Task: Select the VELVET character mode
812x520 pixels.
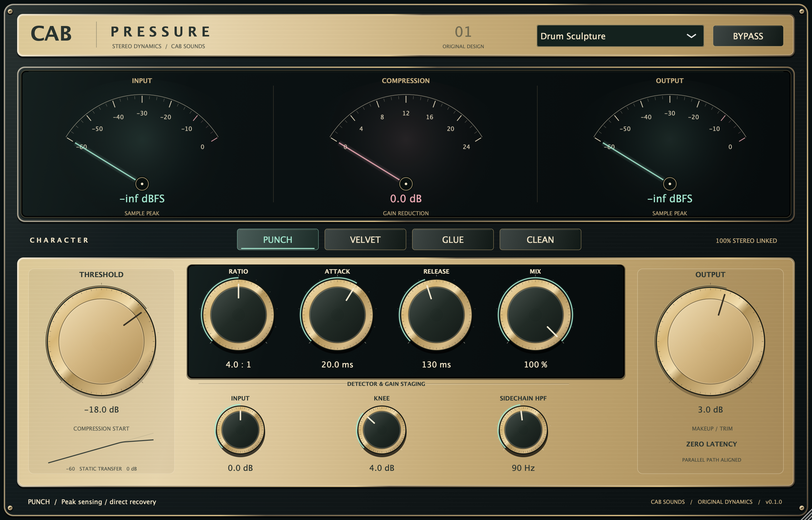Action: 365,239
